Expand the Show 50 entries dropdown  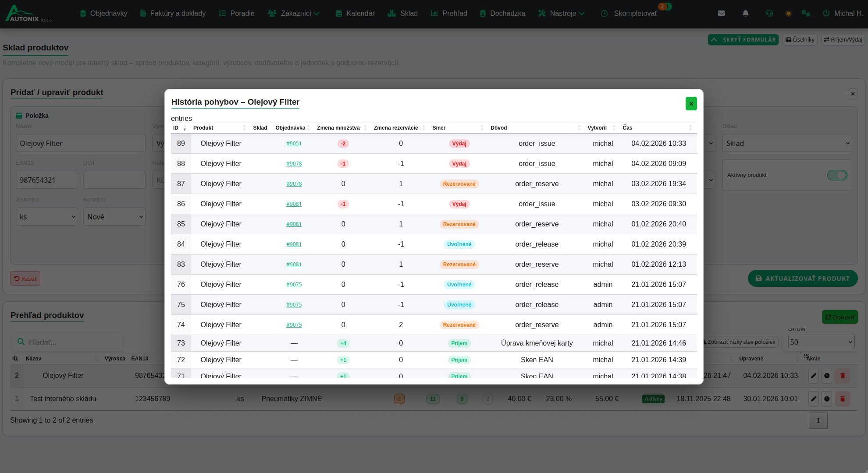pyautogui.click(x=821, y=342)
